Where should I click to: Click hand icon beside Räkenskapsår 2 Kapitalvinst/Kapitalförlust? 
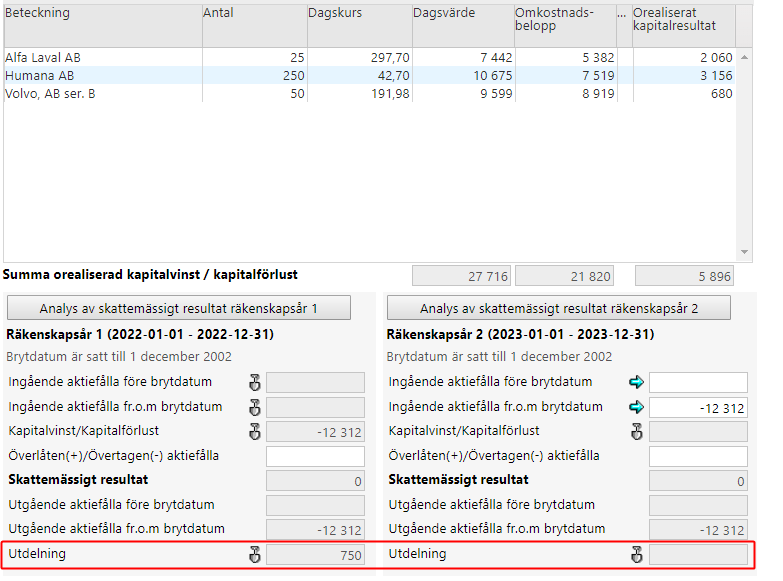pyautogui.click(x=637, y=431)
